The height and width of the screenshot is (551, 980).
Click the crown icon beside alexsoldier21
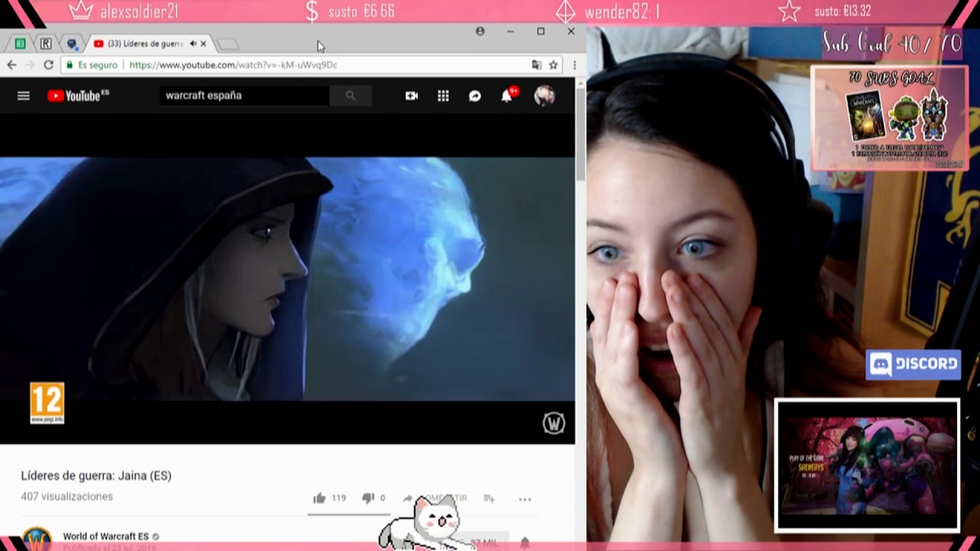pyautogui.click(x=80, y=11)
